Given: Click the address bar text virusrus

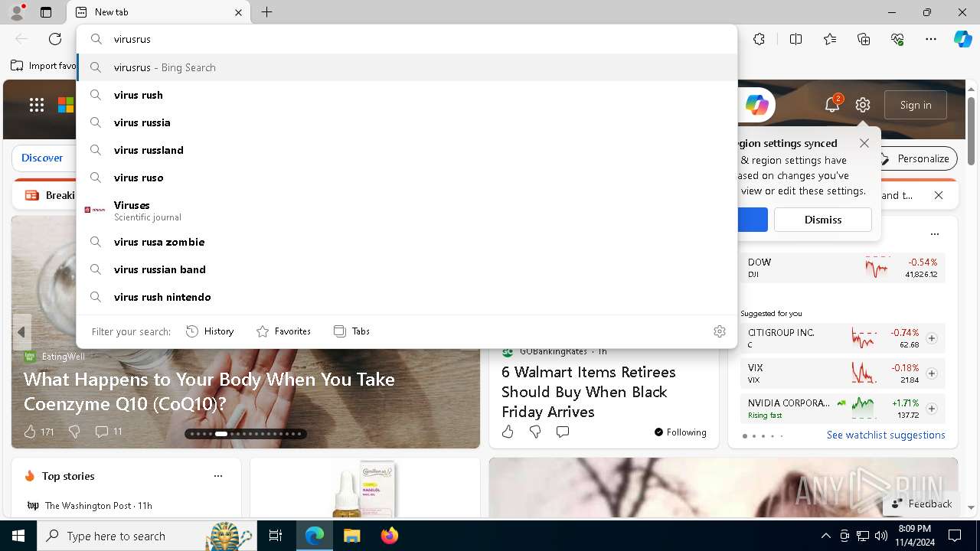Looking at the screenshot, I should tap(132, 39).
